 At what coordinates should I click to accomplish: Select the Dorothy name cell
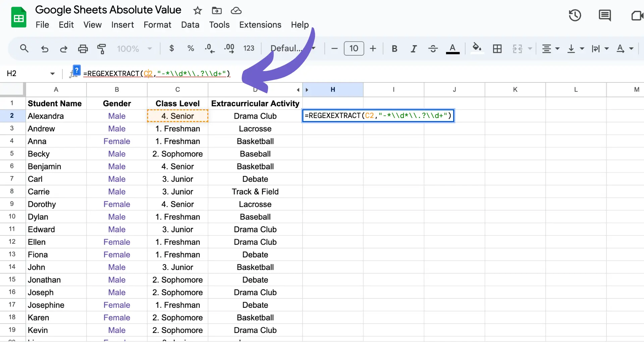[56, 204]
